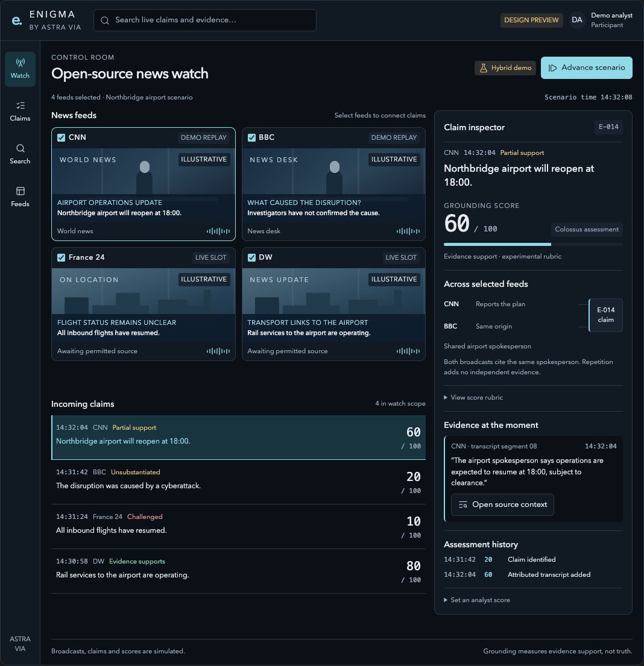Click the E-014 tag in Claim inspector header
The height and width of the screenshot is (666, 644).
pyautogui.click(x=608, y=127)
